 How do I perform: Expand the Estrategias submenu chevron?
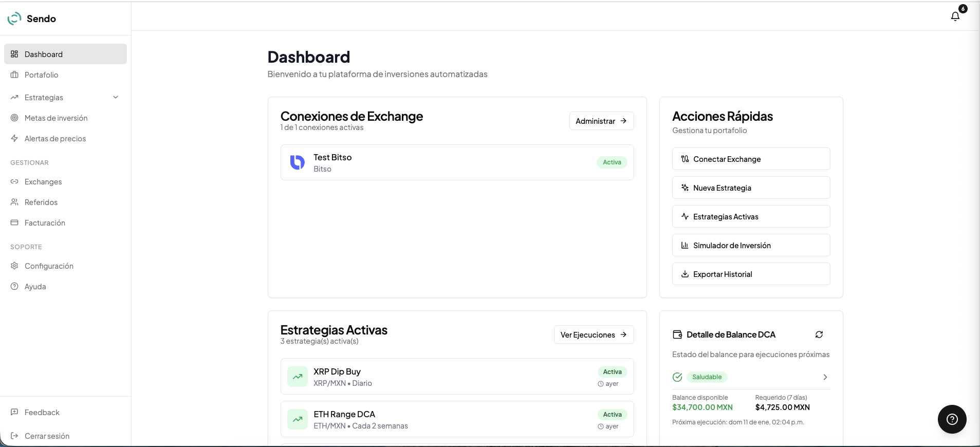click(116, 97)
